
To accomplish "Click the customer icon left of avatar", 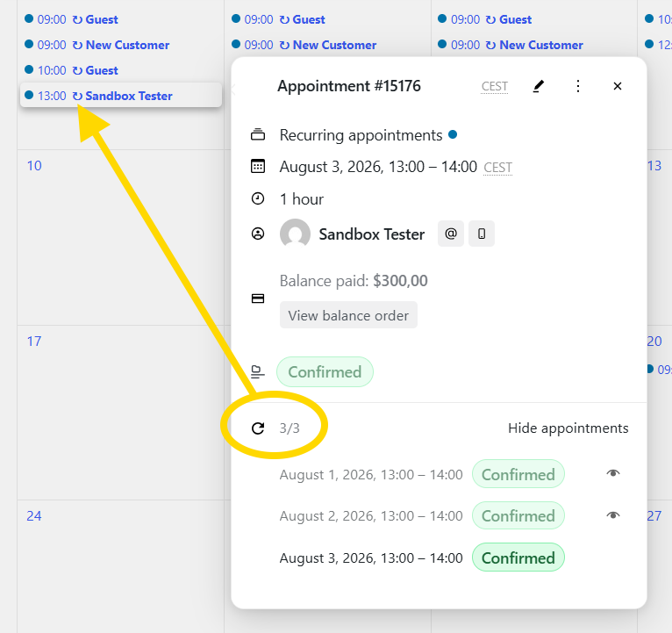I will click(258, 234).
